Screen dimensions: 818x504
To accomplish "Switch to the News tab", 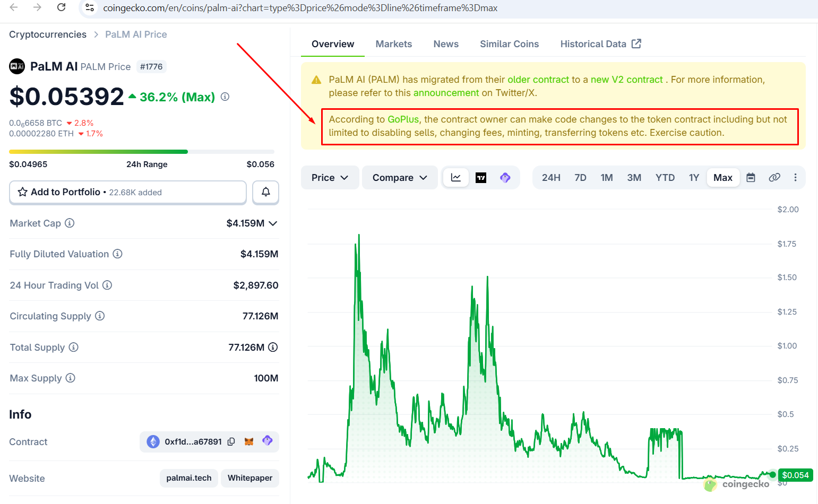I will (x=446, y=44).
